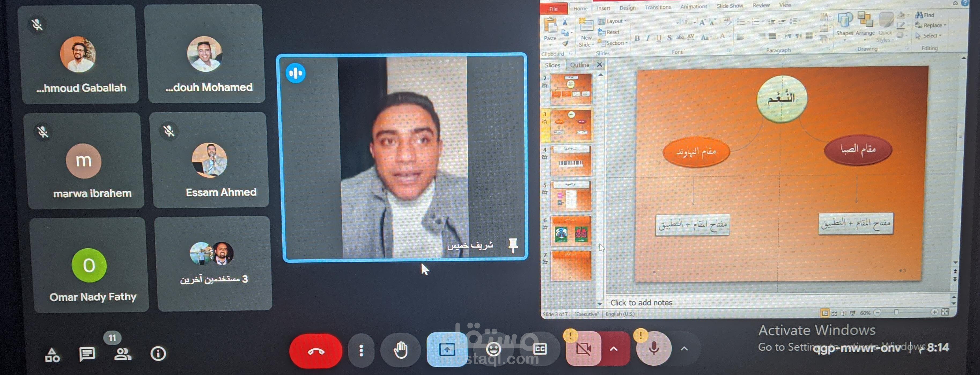This screenshot has width=980, height=375.
Task: Open the Replace dropdown
Action: point(930,25)
